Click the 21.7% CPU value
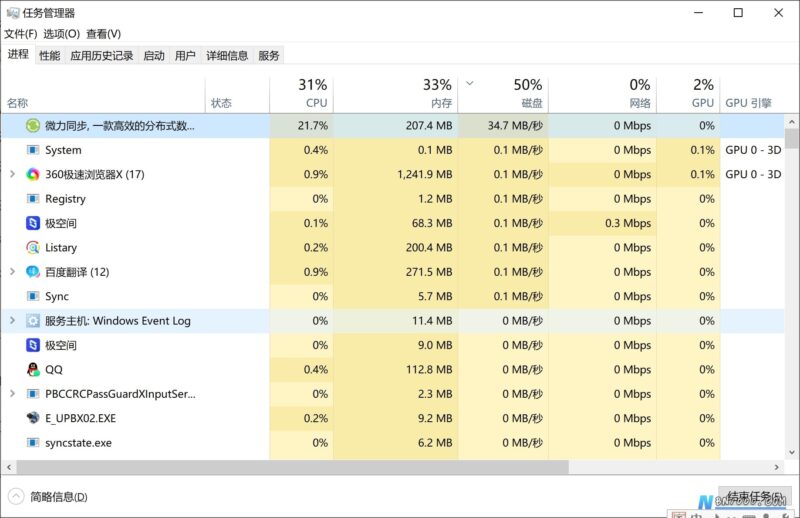The height and width of the screenshot is (518, 800). (x=313, y=126)
